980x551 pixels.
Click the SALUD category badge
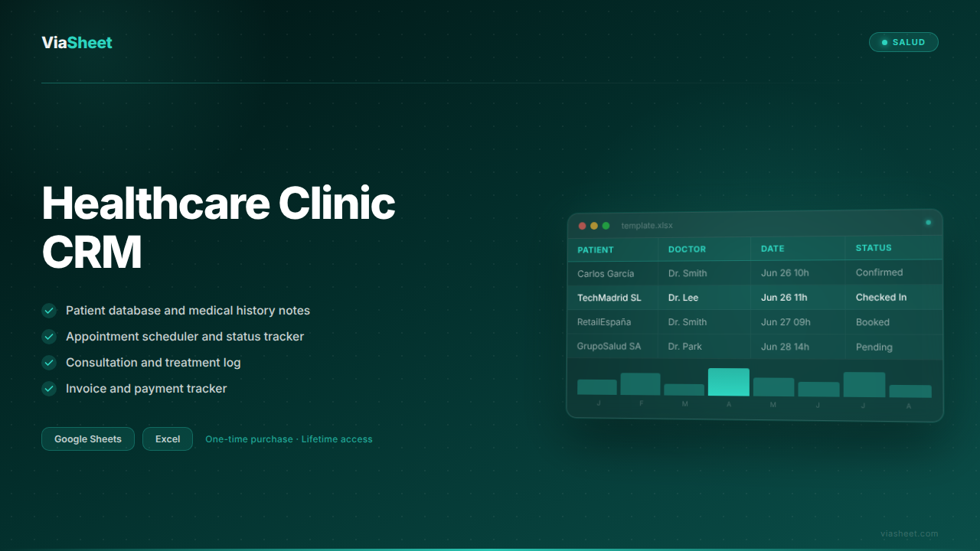click(x=903, y=42)
